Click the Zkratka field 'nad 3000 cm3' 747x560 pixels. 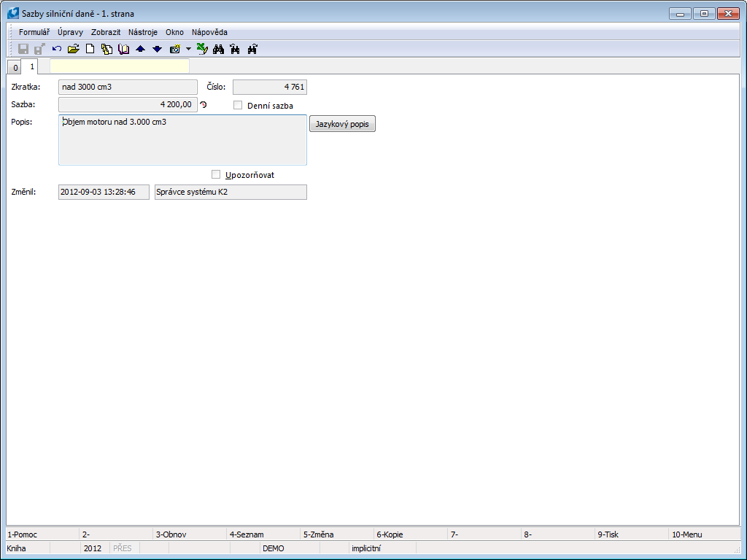pyautogui.click(x=128, y=87)
